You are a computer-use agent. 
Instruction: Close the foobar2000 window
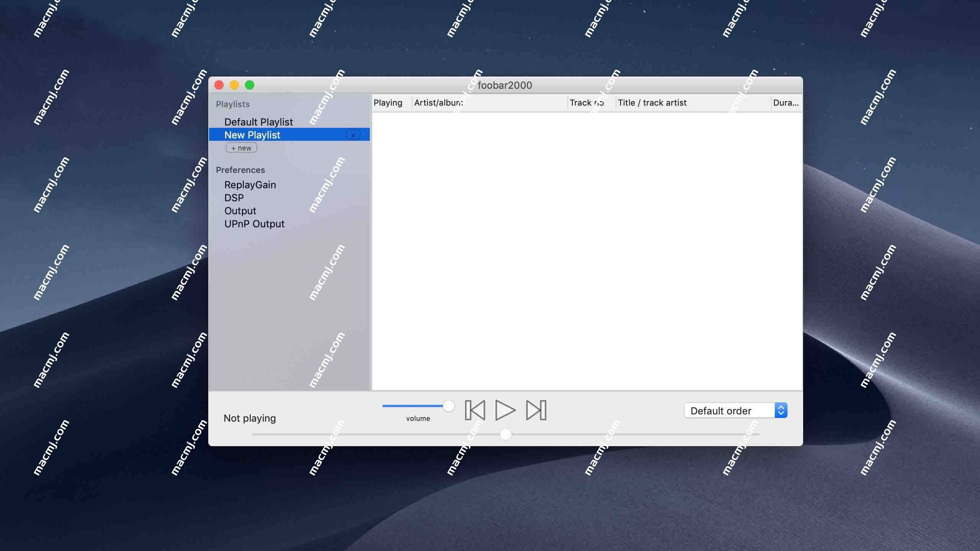click(219, 85)
